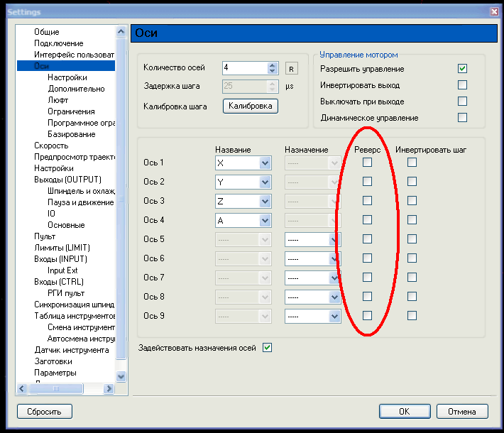Open the Ось 7 Назначение dropdown

tap(312, 278)
